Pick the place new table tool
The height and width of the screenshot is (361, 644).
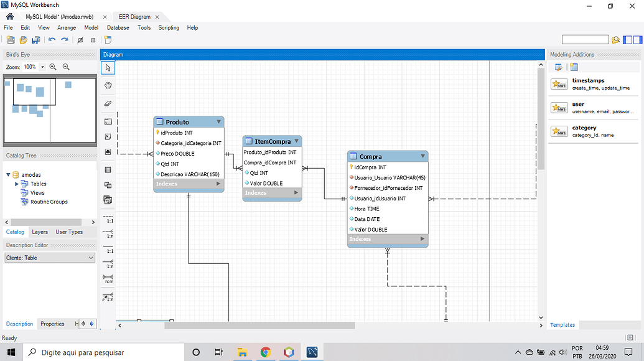108,169
